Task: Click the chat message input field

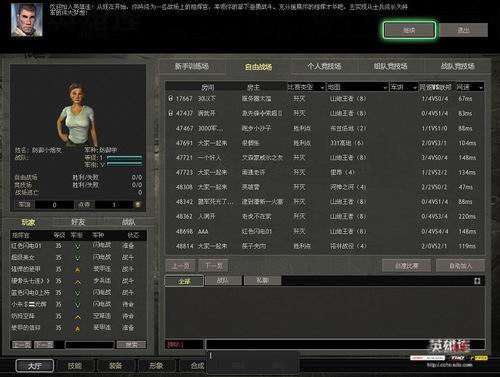Action: click(x=345, y=344)
